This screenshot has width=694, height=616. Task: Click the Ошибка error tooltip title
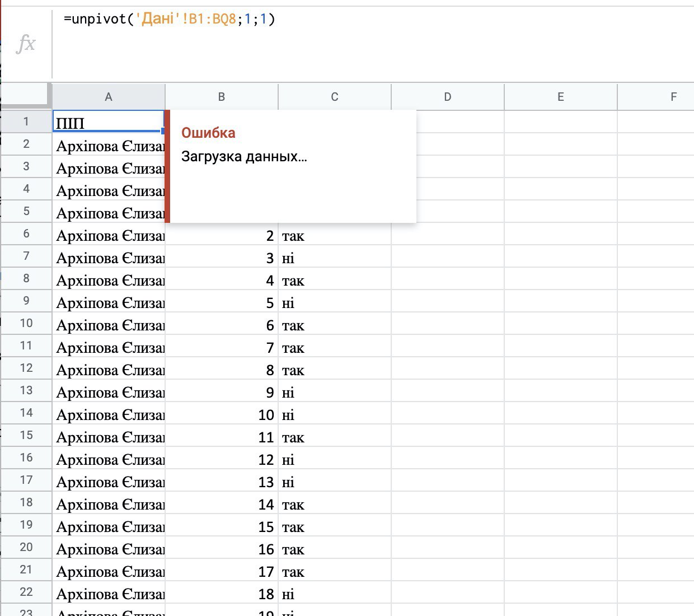[208, 133]
